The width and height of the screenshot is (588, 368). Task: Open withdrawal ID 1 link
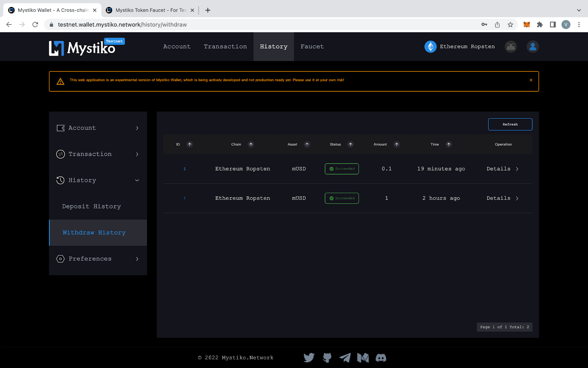184,198
